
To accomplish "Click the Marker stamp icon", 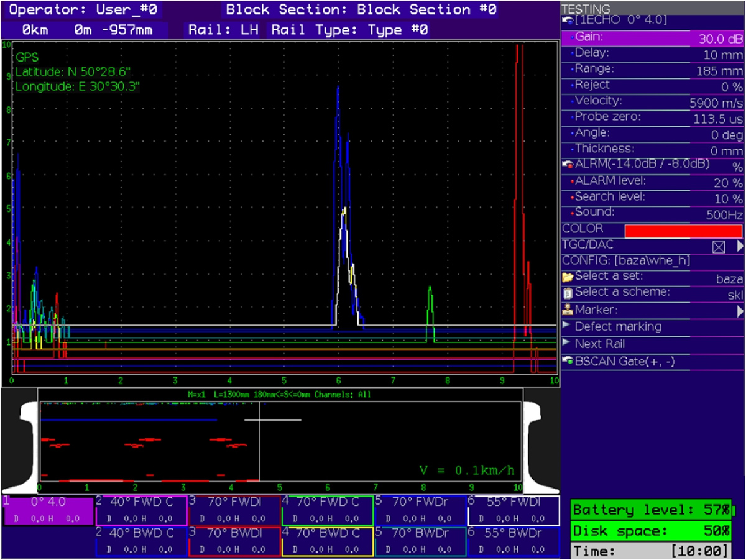I will [568, 310].
